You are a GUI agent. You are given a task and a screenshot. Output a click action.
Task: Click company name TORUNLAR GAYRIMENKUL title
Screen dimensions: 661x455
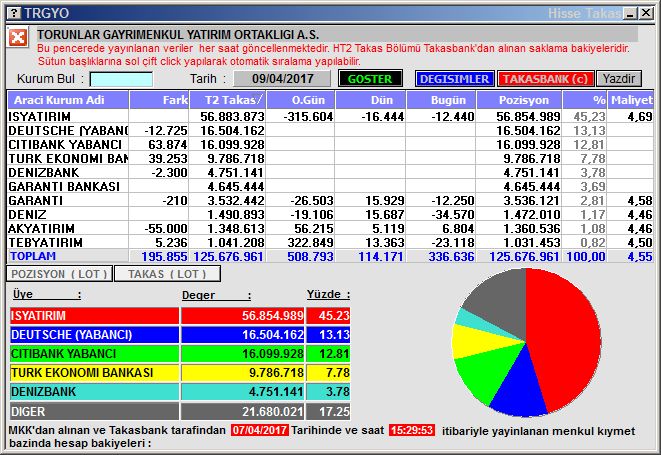pyautogui.click(x=178, y=34)
